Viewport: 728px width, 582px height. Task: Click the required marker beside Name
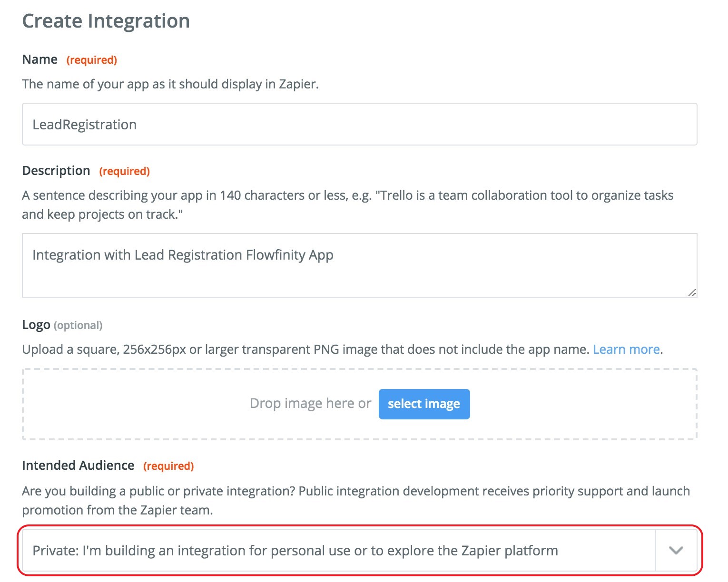pyautogui.click(x=92, y=60)
